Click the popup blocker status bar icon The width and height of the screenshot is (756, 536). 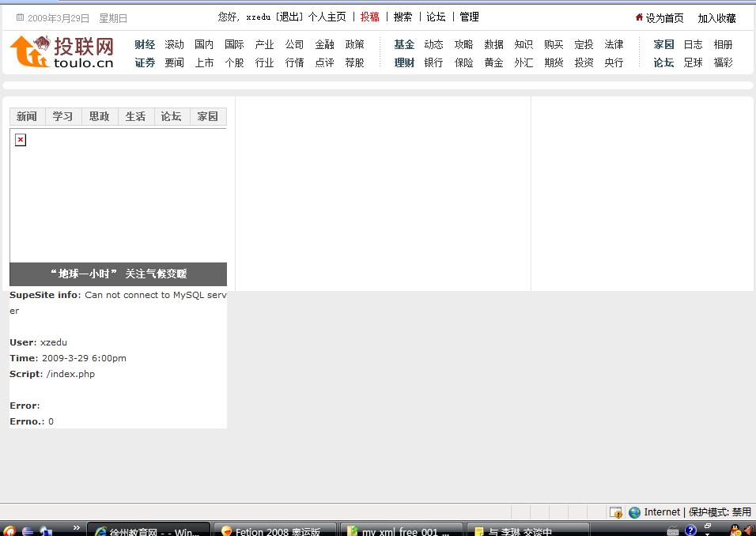[x=616, y=512]
